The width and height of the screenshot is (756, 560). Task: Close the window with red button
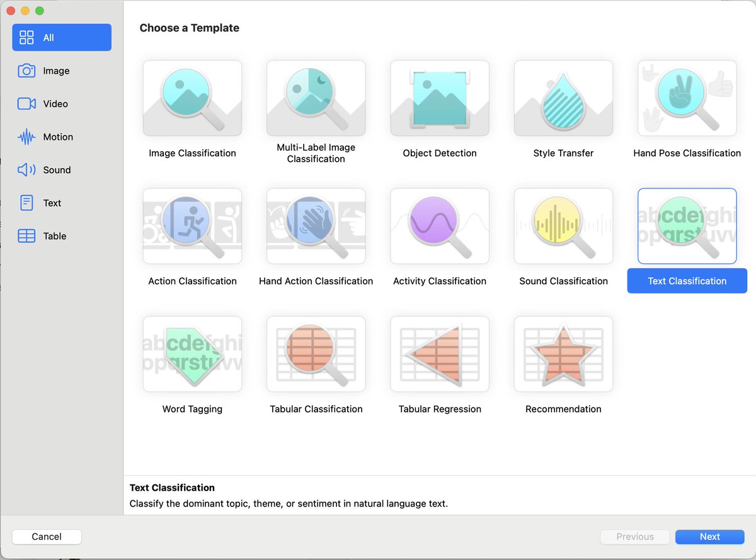[x=11, y=11]
